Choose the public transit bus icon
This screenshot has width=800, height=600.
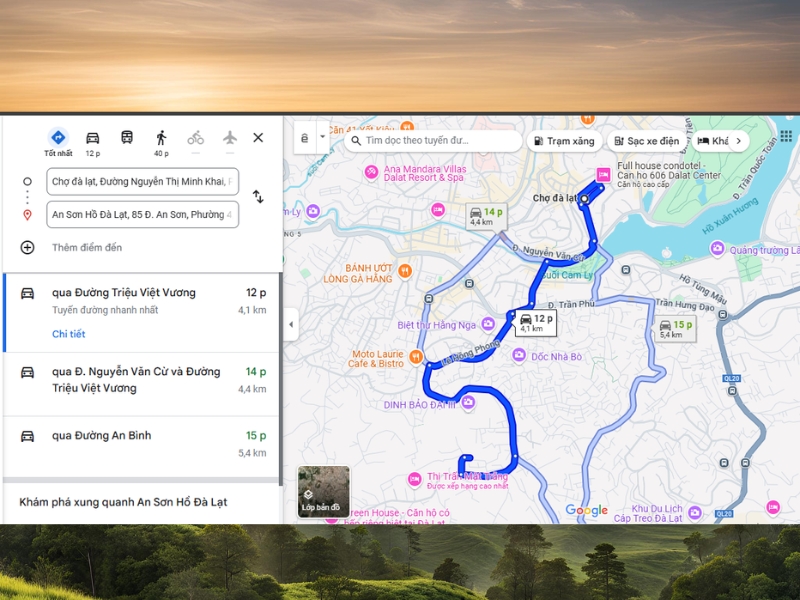[127, 138]
